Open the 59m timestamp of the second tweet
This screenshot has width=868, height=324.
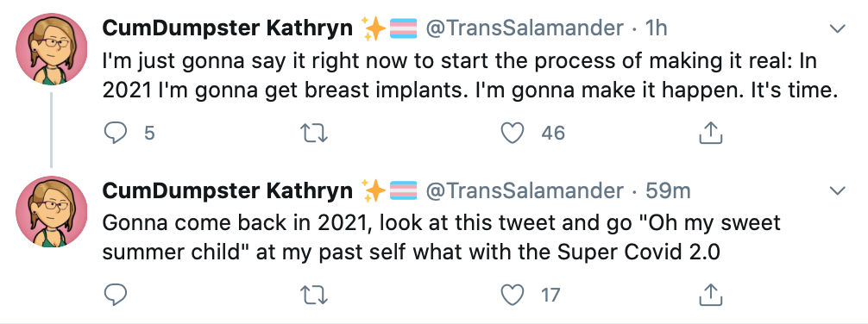click(668, 190)
